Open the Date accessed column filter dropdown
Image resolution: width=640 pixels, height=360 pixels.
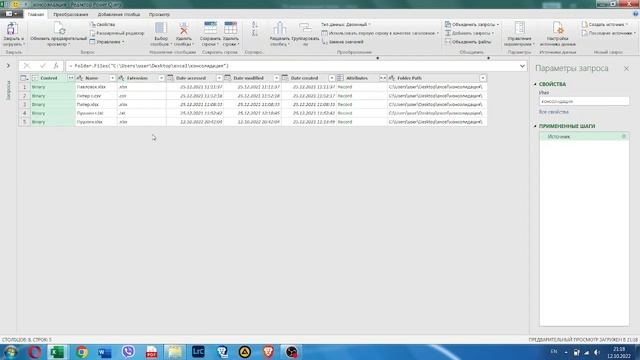pyautogui.click(x=219, y=78)
